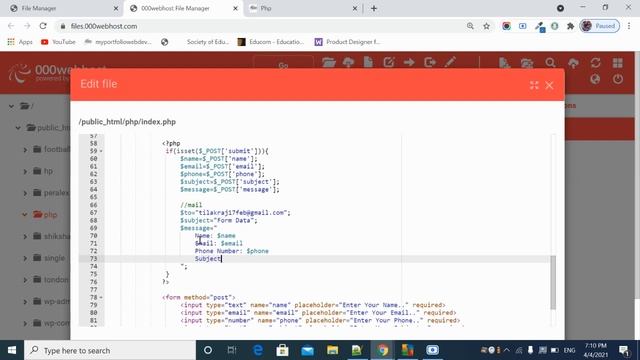Click the '//mail' comment on line 66

191,205
